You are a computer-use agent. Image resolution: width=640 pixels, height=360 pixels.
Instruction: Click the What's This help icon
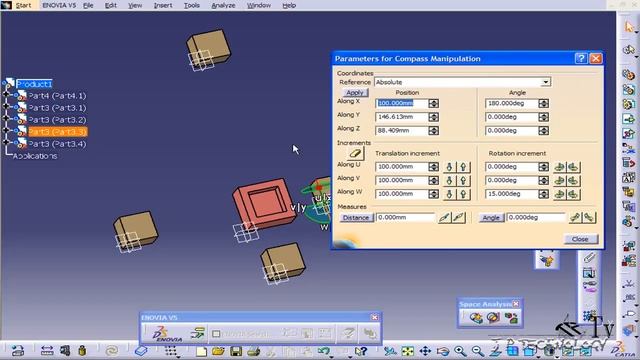(361, 351)
